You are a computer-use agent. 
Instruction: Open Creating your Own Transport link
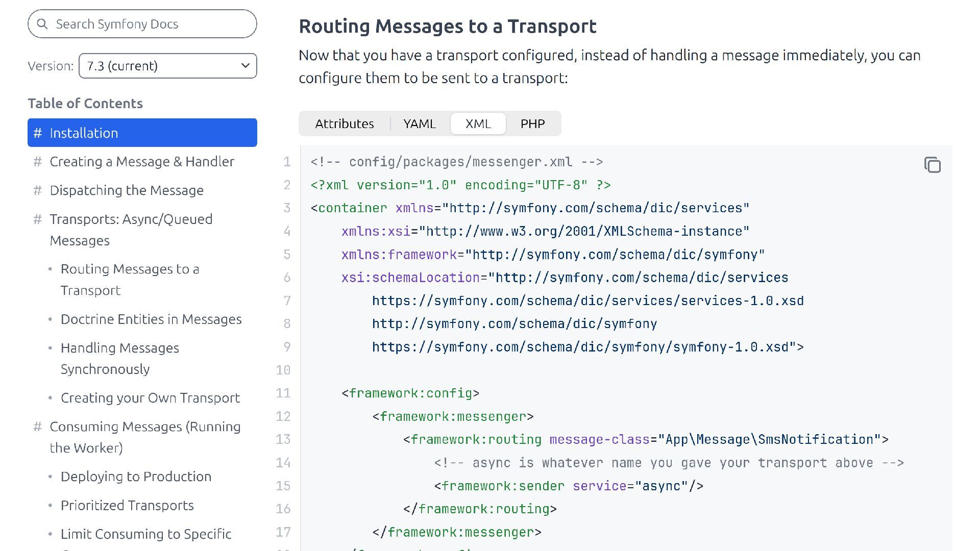[150, 398]
